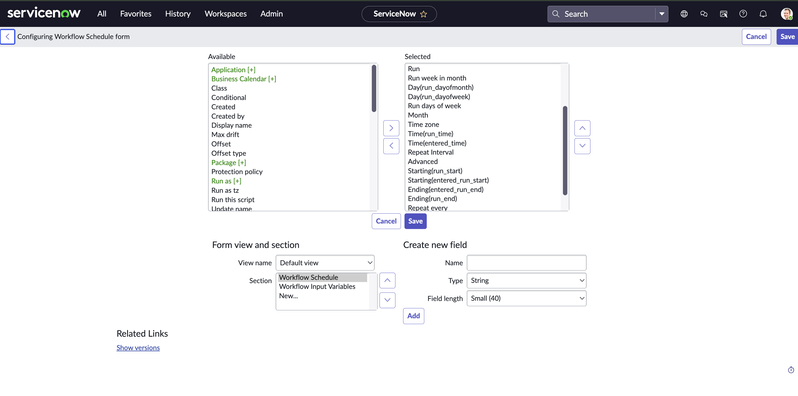Select Run this script in Available list
798x396 pixels.
coord(233,200)
